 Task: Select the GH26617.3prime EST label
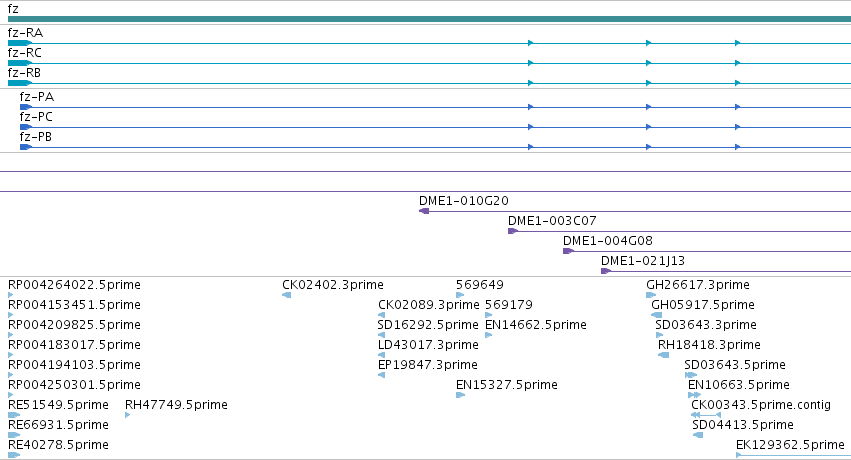[x=698, y=285]
